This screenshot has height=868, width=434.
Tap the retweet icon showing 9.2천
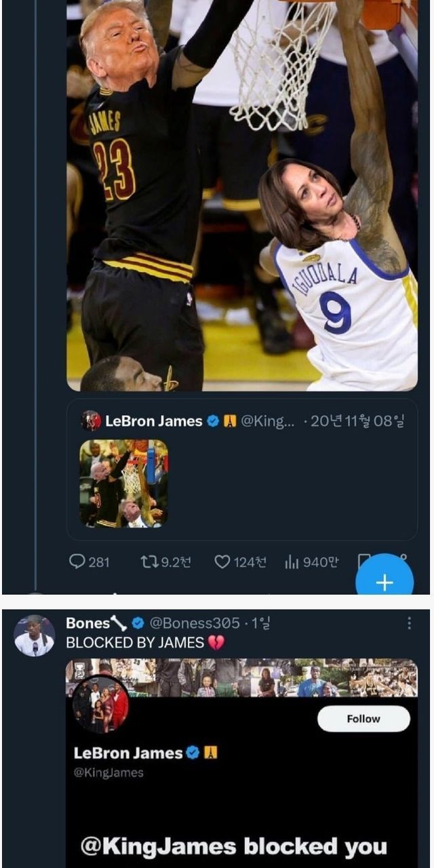[x=147, y=562]
